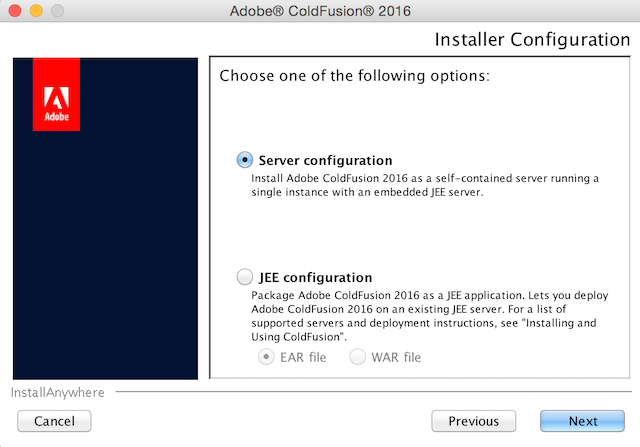Click the Next button
This screenshot has width=640, height=447.
click(582, 421)
